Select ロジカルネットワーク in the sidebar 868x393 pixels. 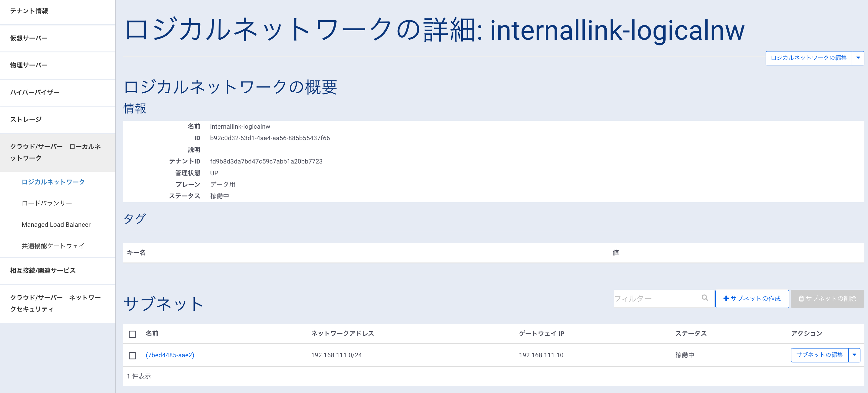(x=53, y=182)
